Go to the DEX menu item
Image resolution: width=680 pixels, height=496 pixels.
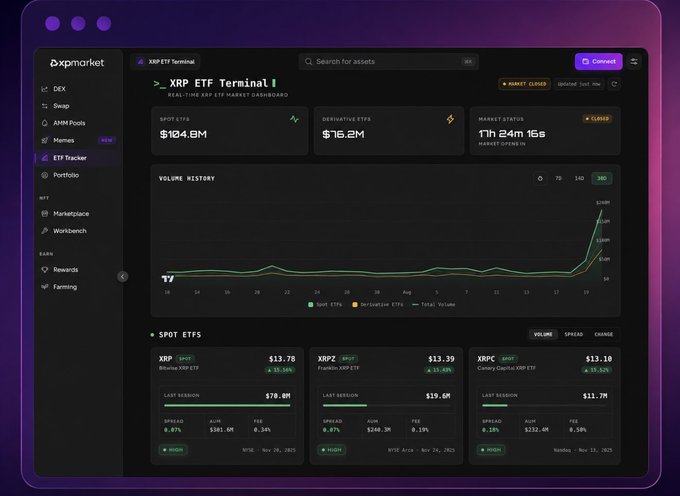point(59,89)
